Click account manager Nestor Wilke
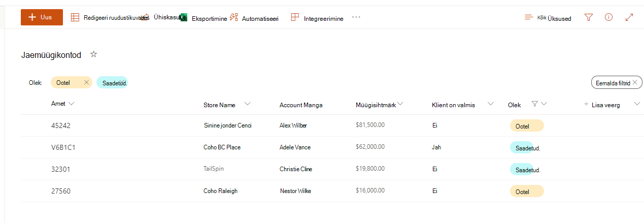 point(296,191)
